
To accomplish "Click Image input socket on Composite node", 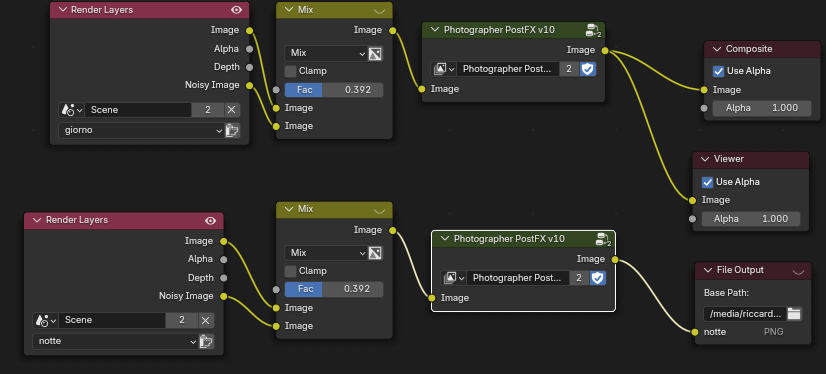I will 704,90.
